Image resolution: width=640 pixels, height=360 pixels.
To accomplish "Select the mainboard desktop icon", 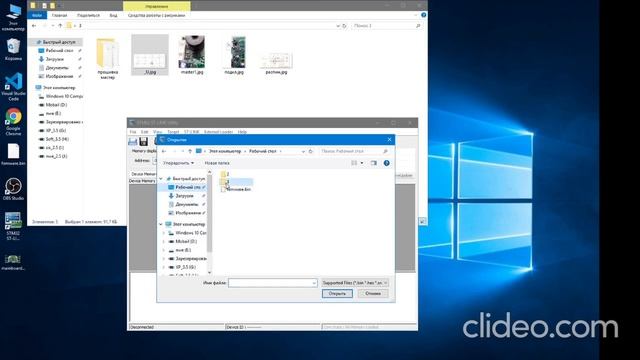I will coord(13,262).
